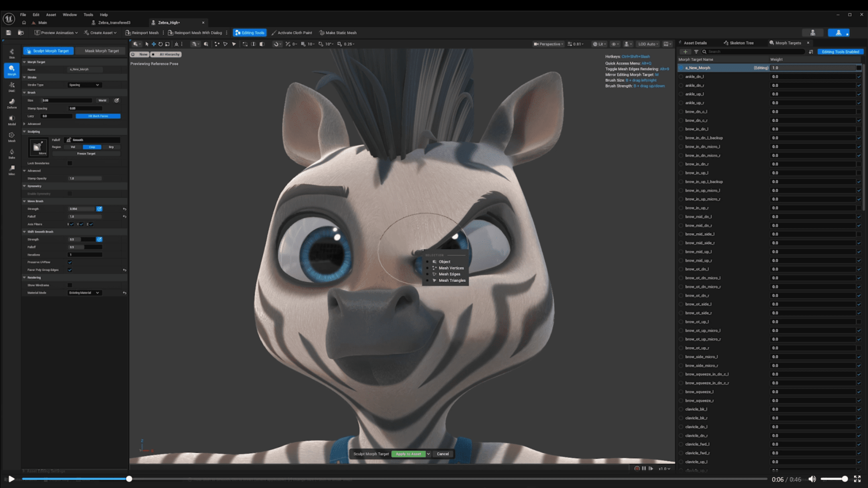Mute the video volume
The width and height of the screenshot is (868, 488).
[x=812, y=479]
